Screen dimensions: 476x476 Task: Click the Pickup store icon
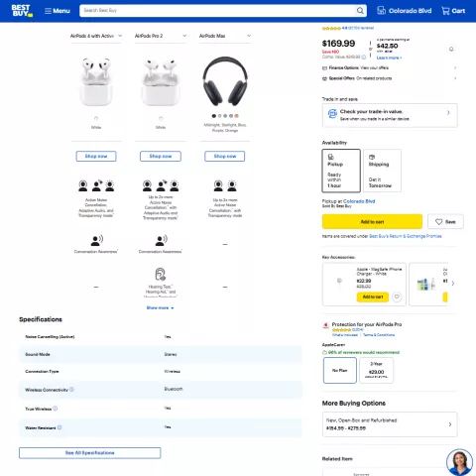[330, 157]
